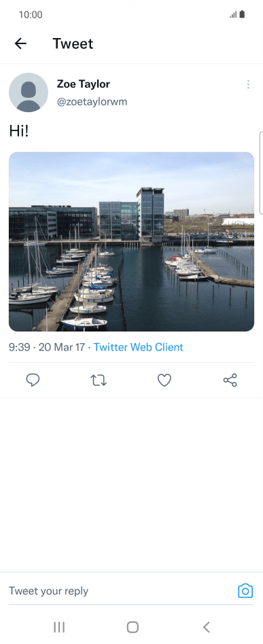Open Zoe Taylor's profile avatar
Screen dimensions: 263x644
[29, 92]
